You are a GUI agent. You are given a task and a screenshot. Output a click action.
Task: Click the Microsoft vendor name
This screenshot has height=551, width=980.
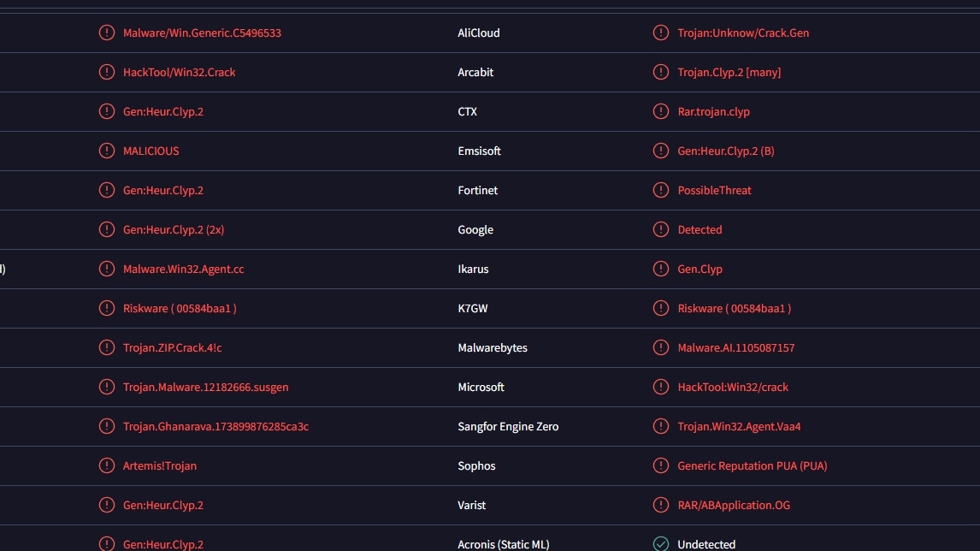(481, 387)
